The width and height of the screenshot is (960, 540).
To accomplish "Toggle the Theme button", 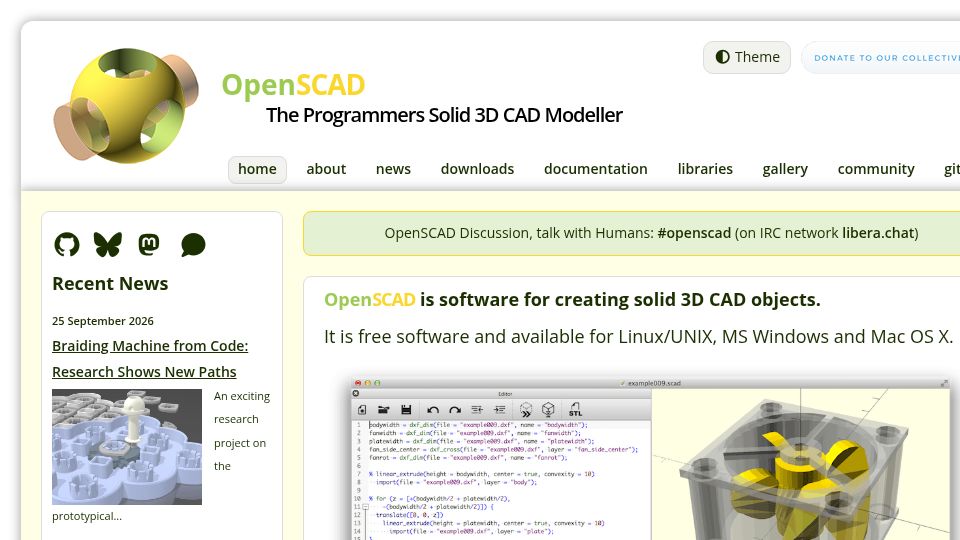I will coord(747,57).
